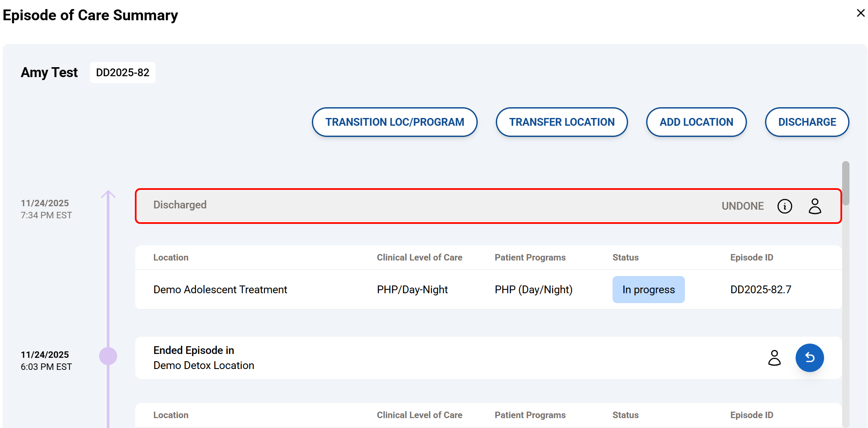Screen dimensions: 868x428
Task: Click the Transfer Location button
Action: pos(561,122)
